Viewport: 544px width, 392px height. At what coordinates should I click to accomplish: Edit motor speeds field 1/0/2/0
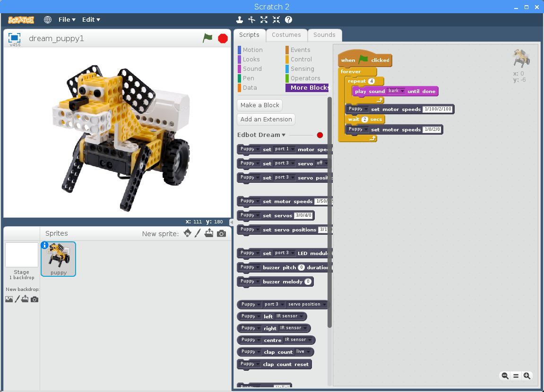point(432,129)
